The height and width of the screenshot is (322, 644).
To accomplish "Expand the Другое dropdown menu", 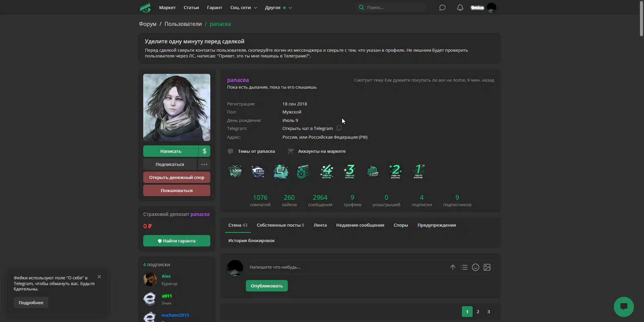I will [x=278, y=7].
